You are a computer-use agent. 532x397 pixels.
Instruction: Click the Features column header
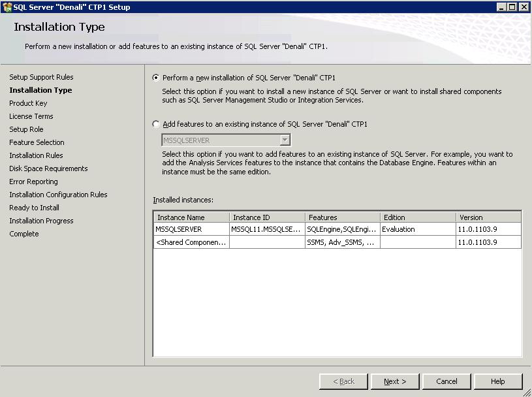(342, 217)
